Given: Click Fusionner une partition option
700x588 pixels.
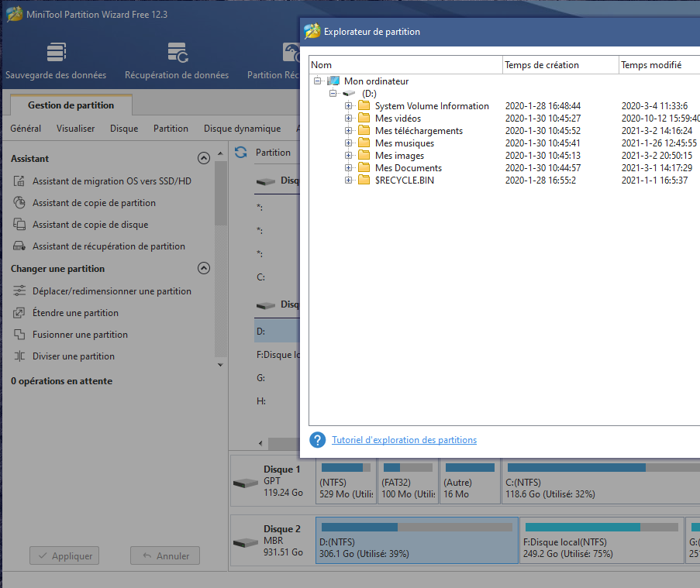Looking at the screenshot, I should coord(80,335).
